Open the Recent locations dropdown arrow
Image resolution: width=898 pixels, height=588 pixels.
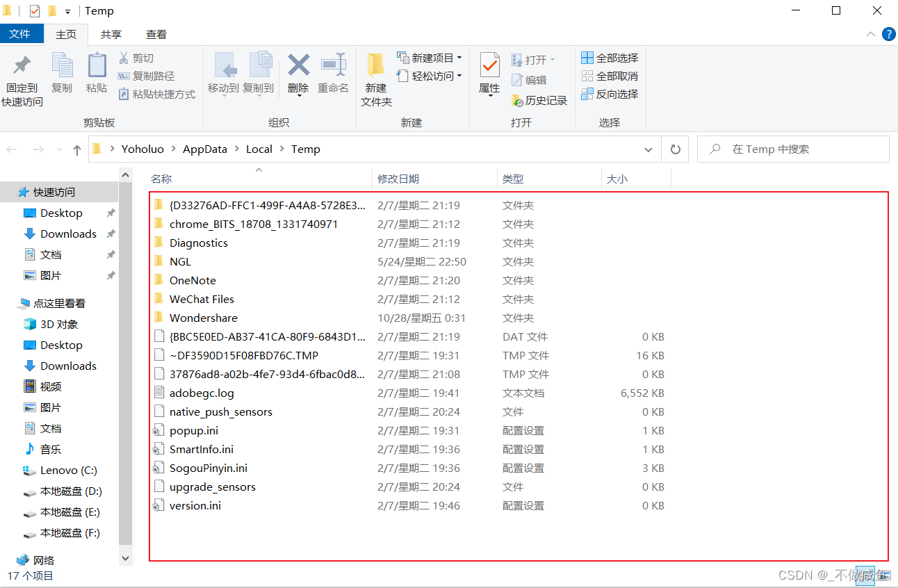point(59,149)
